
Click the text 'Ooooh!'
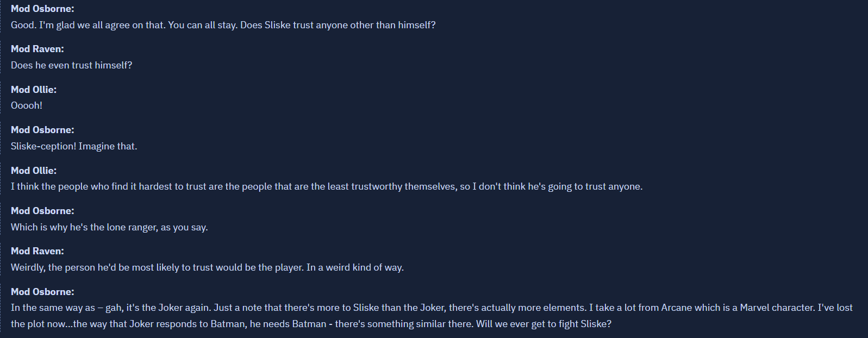pyautogui.click(x=27, y=105)
